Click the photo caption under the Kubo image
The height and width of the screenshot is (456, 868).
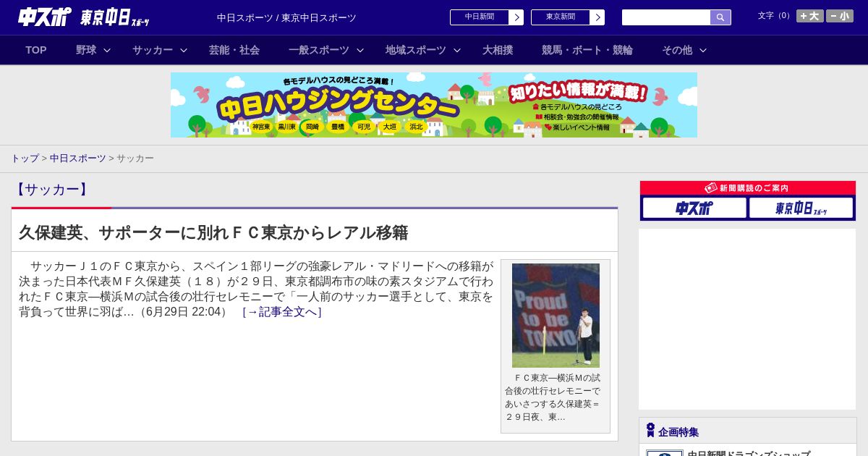(553, 397)
